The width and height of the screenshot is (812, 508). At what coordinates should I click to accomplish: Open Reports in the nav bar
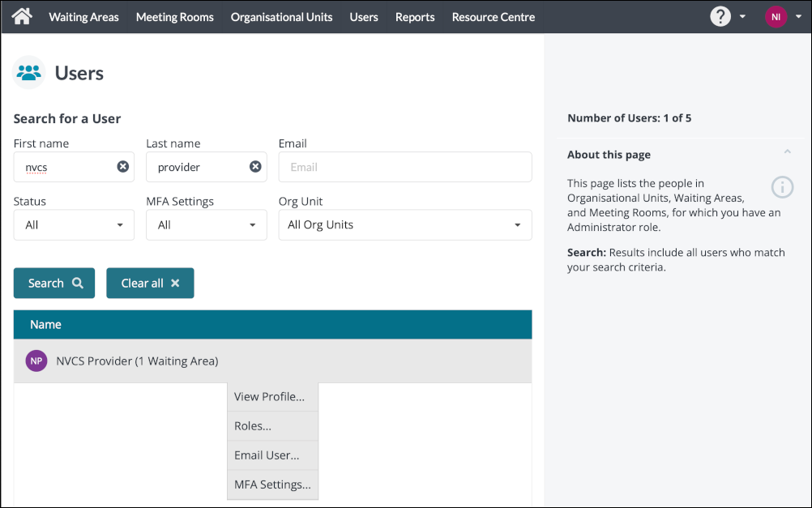pyautogui.click(x=415, y=17)
